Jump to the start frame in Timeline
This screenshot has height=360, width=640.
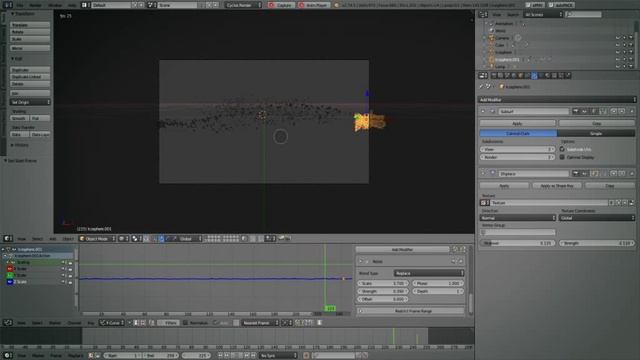pyautogui.click(x=221, y=356)
